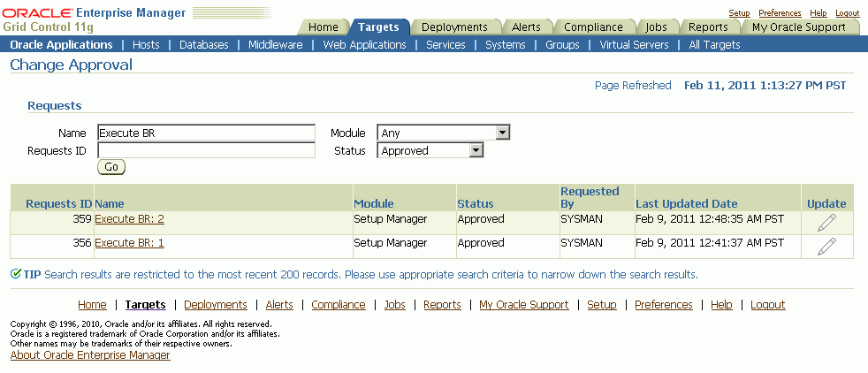Open the Module dropdown set to Any
This screenshot has width=868, height=373.
444,133
